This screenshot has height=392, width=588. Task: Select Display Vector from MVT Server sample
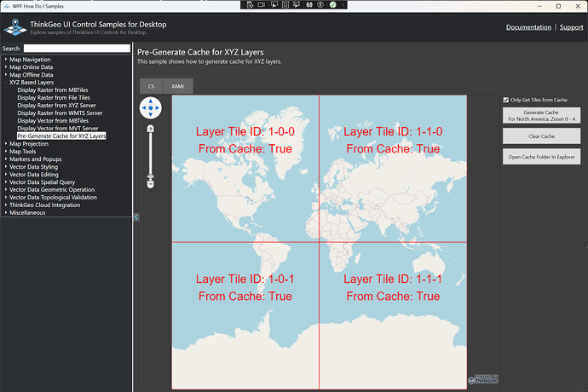pos(58,129)
